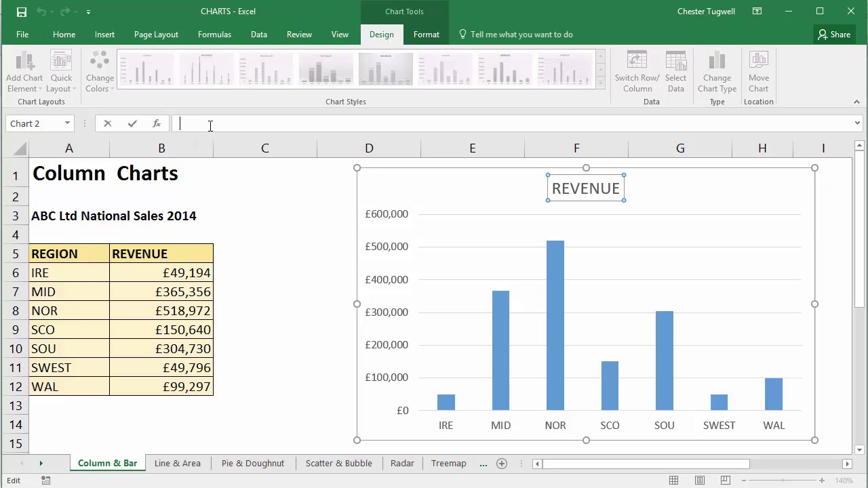Collapse the ribbon with the chevron
868x488 pixels.
tap(856, 102)
